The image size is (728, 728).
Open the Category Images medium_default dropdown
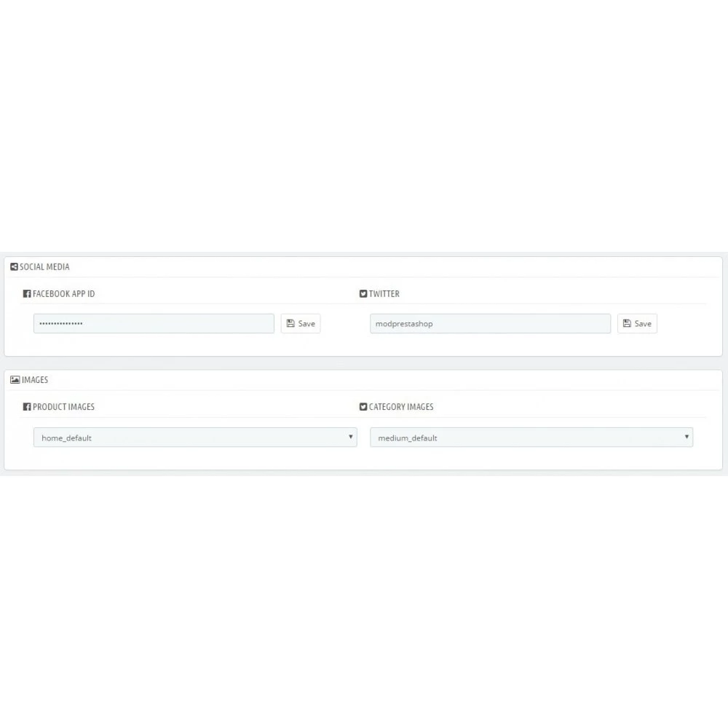[x=531, y=438]
